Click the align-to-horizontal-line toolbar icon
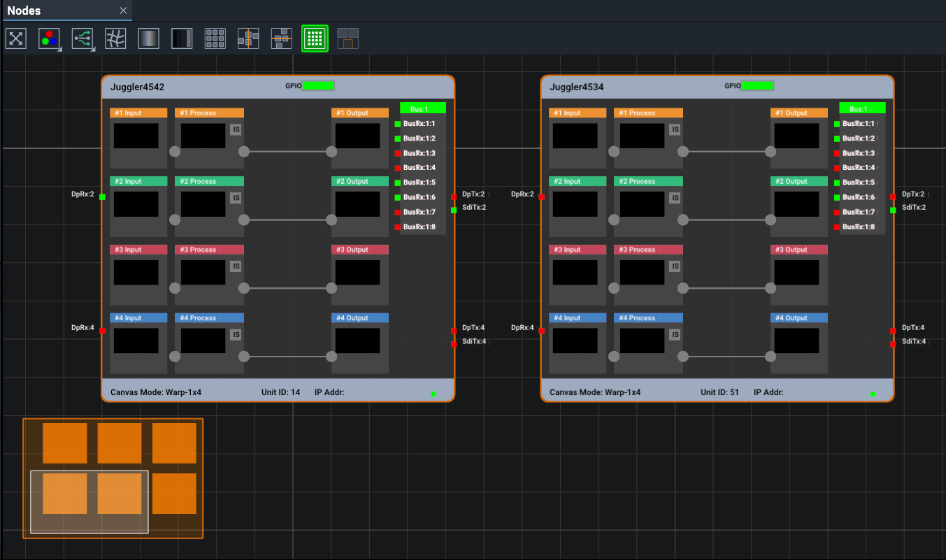Screen dimensions: 946x560 point(282,38)
